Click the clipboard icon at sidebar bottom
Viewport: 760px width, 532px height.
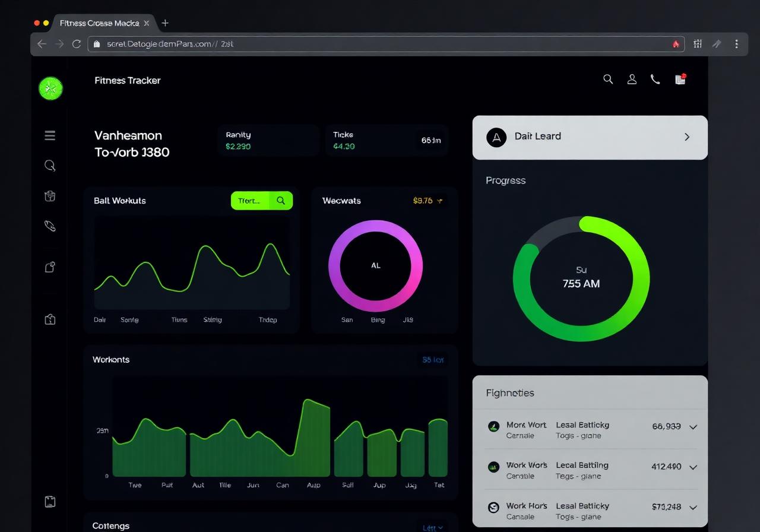click(50, 502)
